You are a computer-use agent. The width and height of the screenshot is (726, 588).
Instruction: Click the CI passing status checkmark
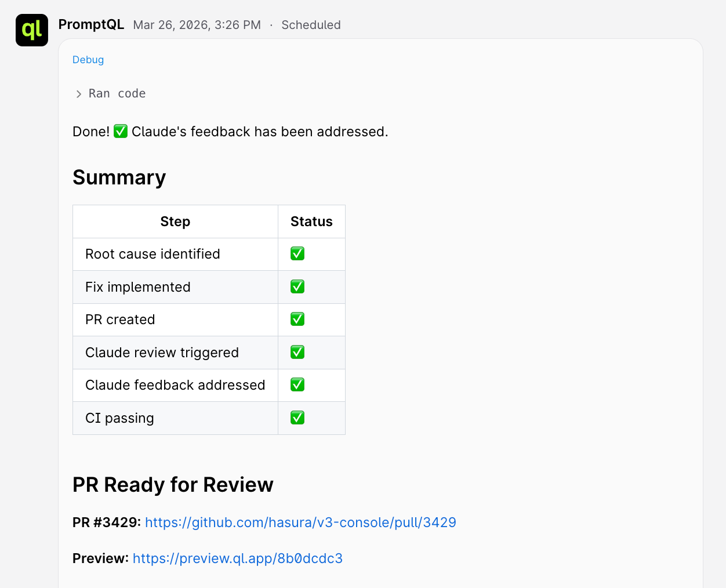[297, 418]
